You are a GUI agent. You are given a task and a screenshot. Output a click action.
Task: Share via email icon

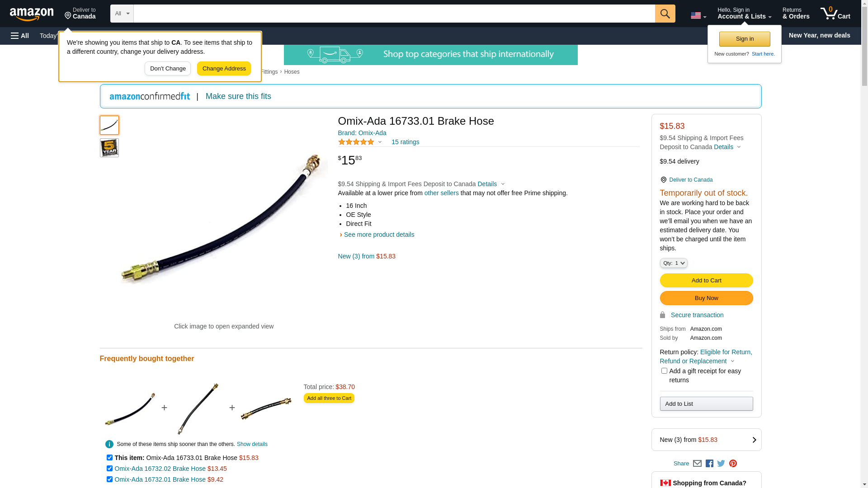click(x=697, y=464)
